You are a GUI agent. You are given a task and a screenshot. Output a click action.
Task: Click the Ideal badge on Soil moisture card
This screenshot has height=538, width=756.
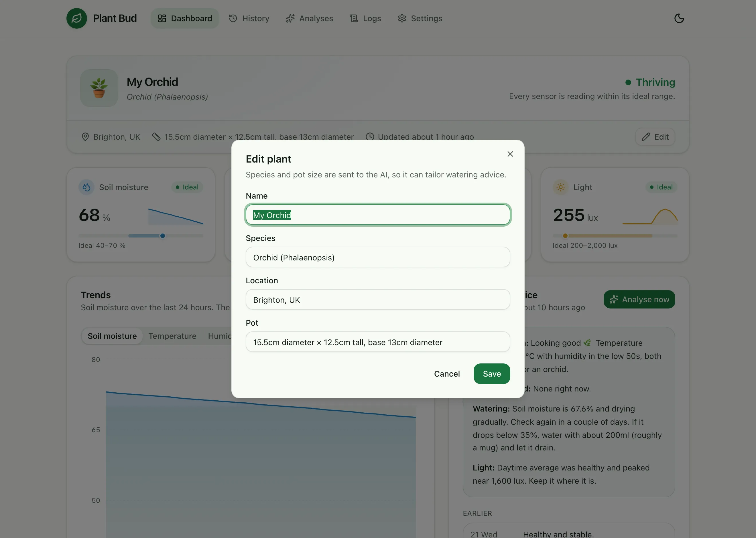pos(187,187)
